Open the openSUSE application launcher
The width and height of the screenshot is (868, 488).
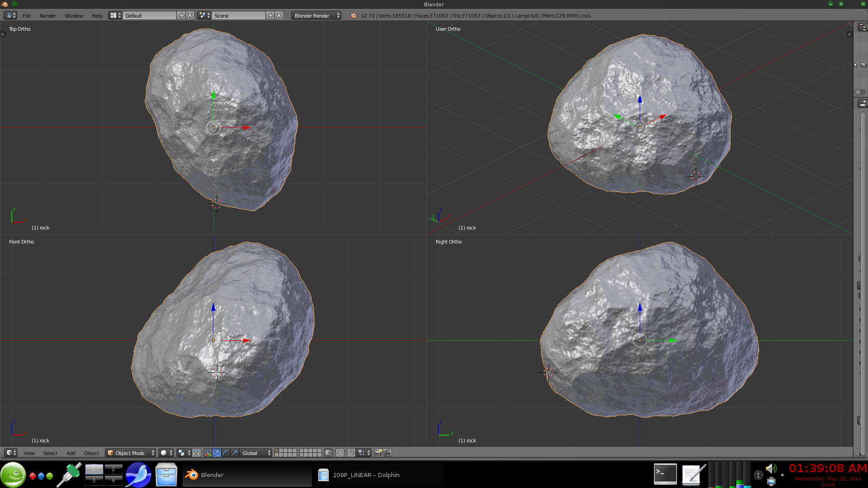click(x=13, y=475)
